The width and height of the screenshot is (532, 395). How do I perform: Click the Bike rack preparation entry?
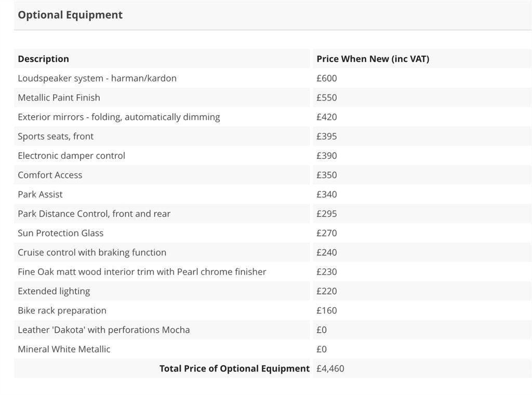62,310
